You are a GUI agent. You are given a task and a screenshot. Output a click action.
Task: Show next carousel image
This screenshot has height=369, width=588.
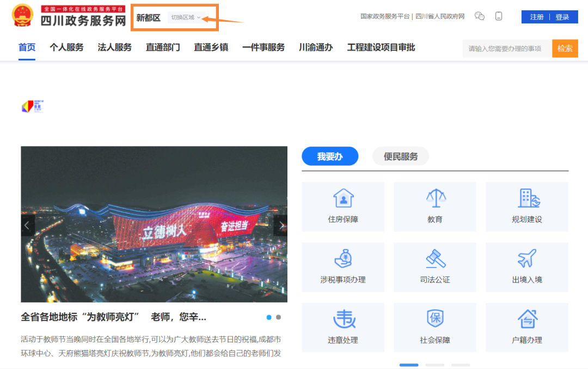tap(281, 225)
